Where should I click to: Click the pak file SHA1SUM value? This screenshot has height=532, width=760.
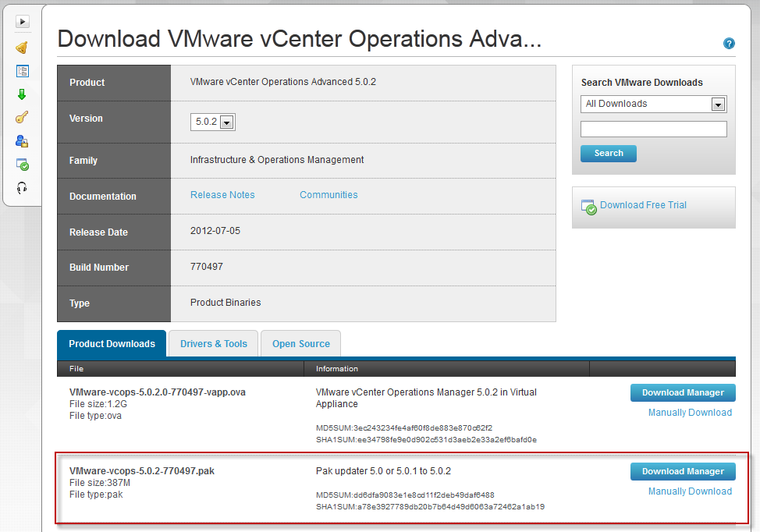pyautogui.click(x=451, y=507)
